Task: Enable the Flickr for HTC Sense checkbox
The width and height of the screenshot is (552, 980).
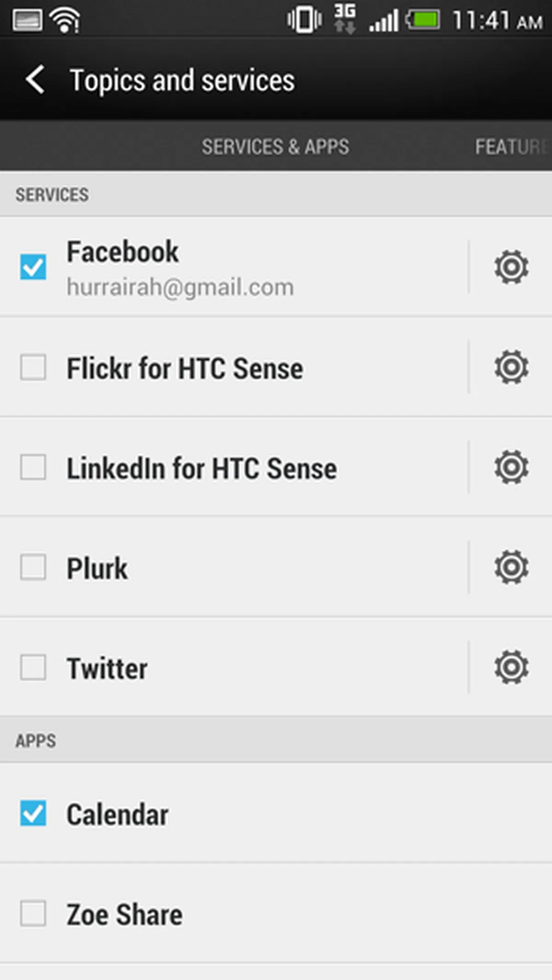Action: coord(33,367)
